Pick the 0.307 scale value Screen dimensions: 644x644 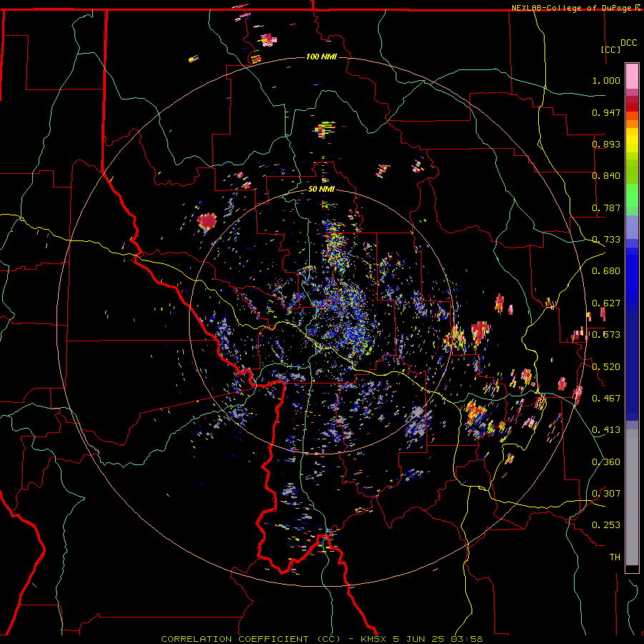(x=606, y=494)
